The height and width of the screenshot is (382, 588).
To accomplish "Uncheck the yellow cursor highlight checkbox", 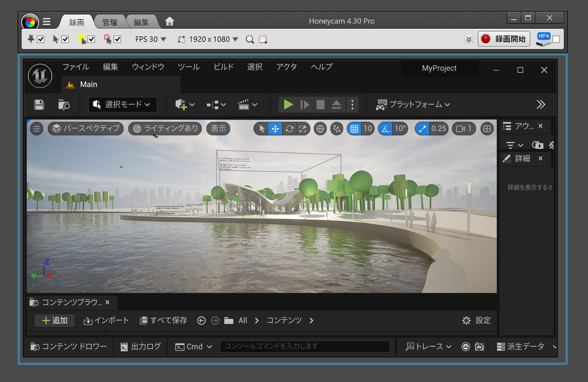I will click(x=91, y=39).
